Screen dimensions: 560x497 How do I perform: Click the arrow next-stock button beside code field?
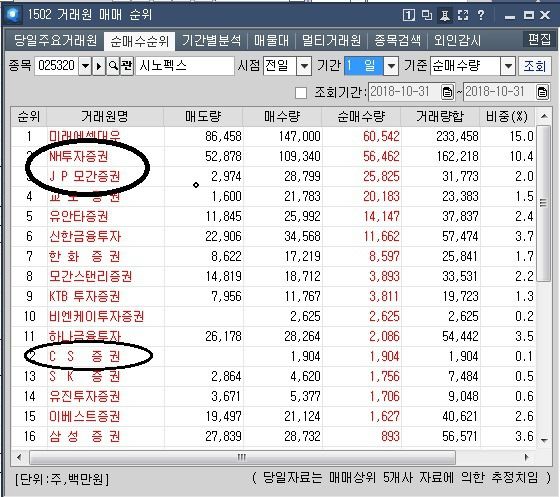(x=99, y=66)
